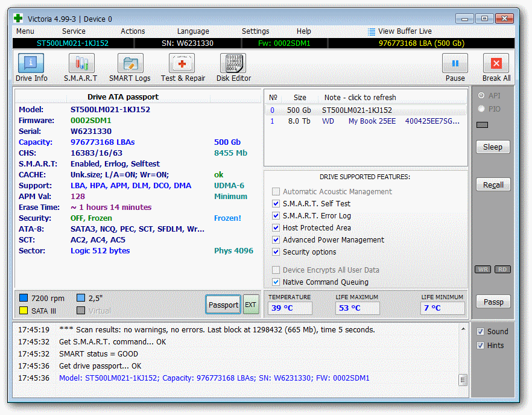Click the Recall button
Screen dimensions: 532x415
(x=493, y=185)
